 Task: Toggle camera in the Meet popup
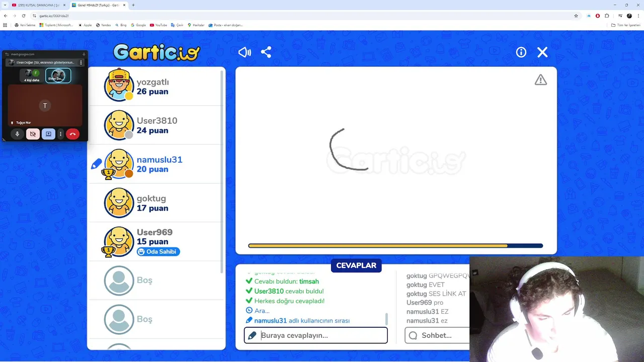coord(33,134)
